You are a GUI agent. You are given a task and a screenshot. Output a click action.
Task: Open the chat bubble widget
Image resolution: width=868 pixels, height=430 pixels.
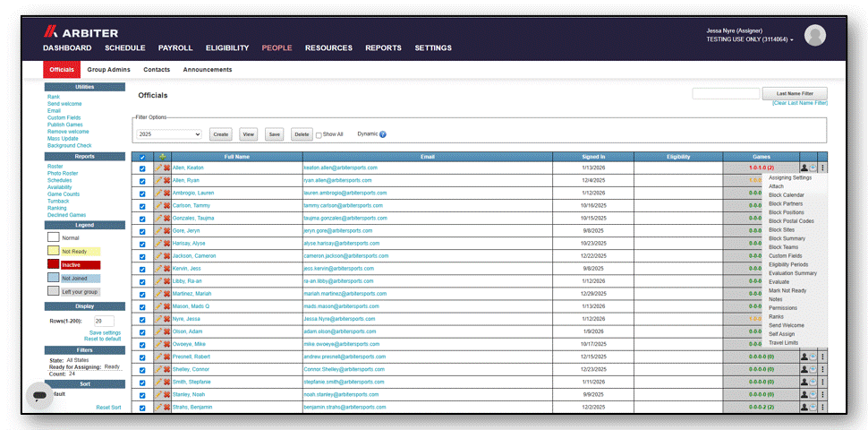point(39,396)
